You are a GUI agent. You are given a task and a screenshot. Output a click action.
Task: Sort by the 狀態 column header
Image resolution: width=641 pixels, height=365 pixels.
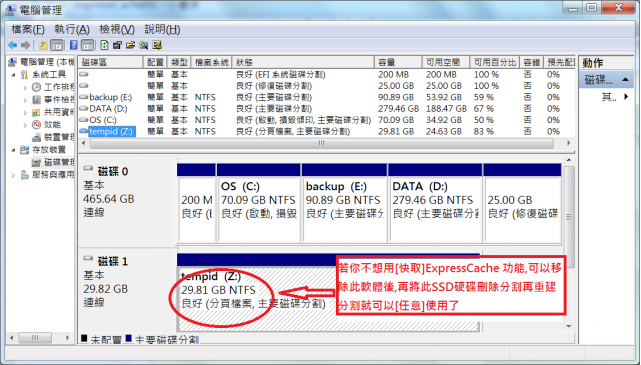[x=303, y=62]
